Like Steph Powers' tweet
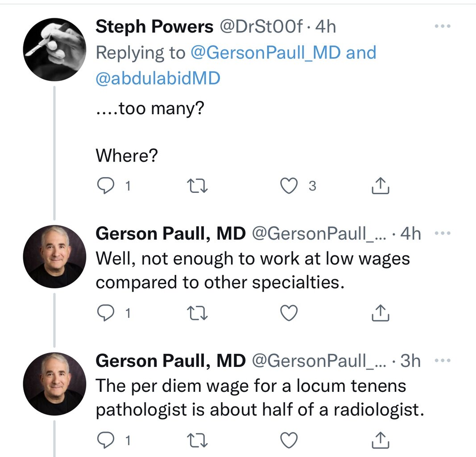This screenshot has height=457, width=476. coord(289,187)
